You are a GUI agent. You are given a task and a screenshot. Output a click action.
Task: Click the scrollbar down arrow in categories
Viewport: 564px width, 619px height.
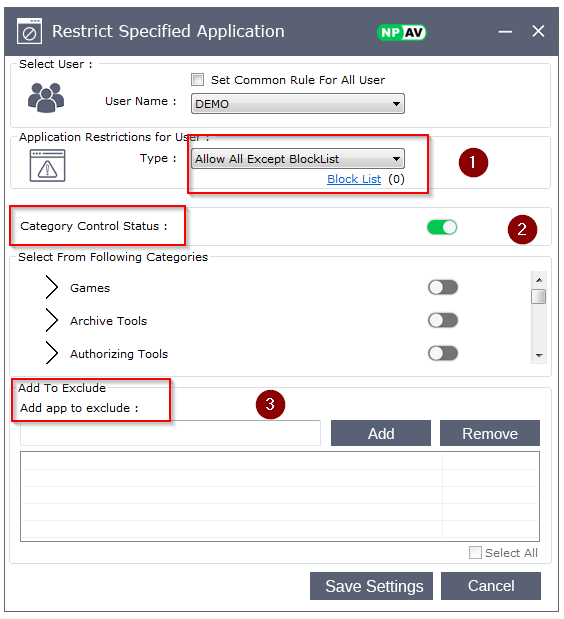coord(539,355)
